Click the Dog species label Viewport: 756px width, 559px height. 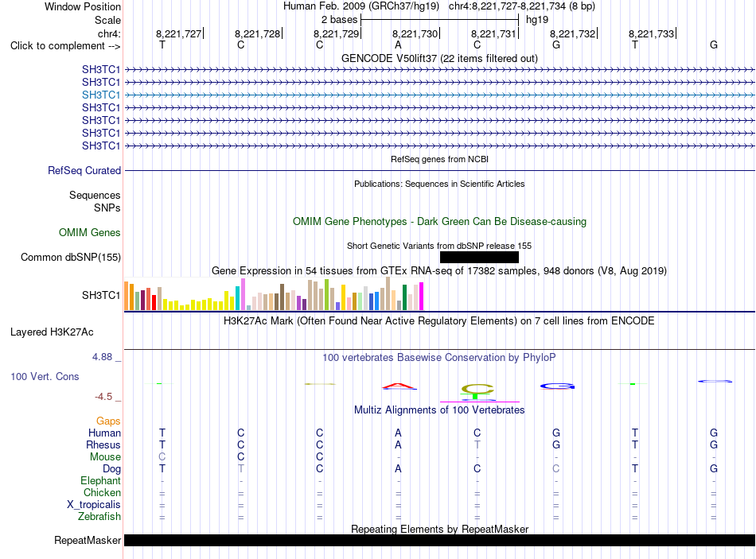click(x=111, y=469)
